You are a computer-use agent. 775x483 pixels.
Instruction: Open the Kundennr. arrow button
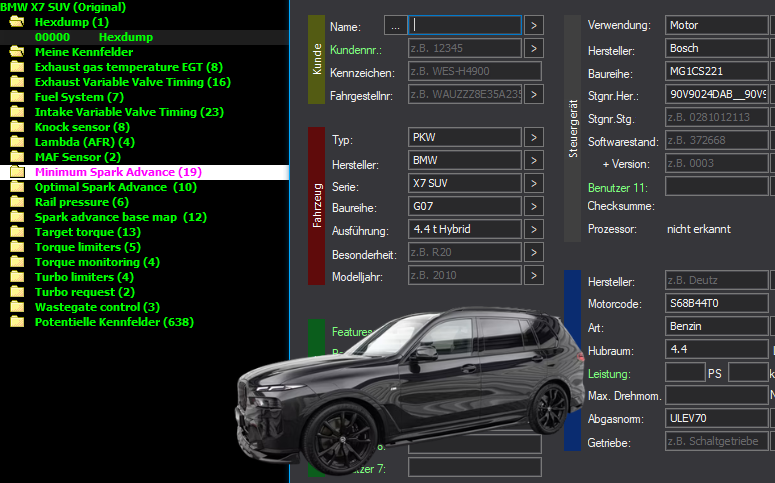point(534,48)
